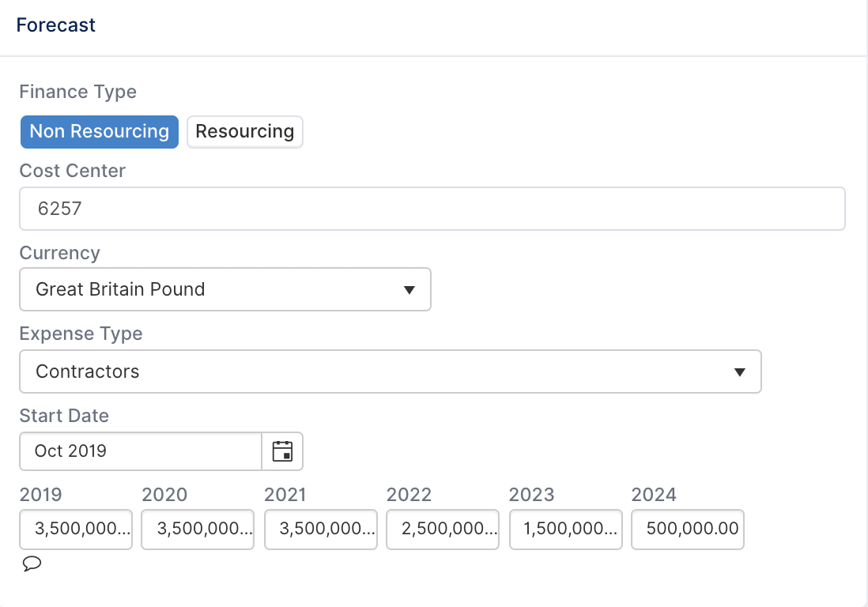Click the 2020 year label

point(164,495)
